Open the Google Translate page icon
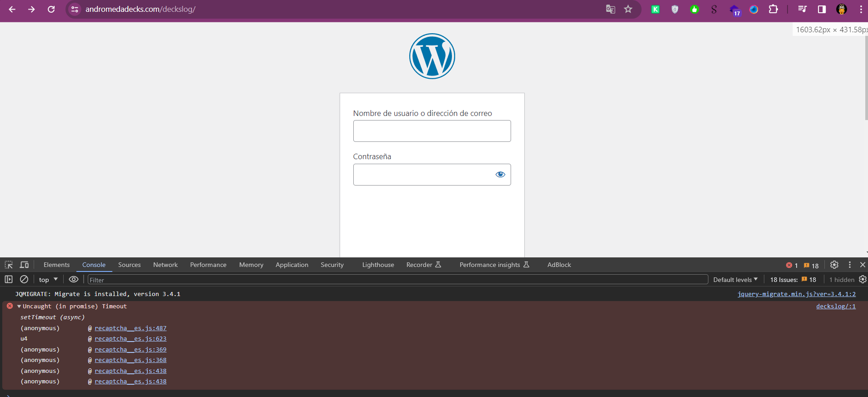The image size is (868, 397). point(610,9)
